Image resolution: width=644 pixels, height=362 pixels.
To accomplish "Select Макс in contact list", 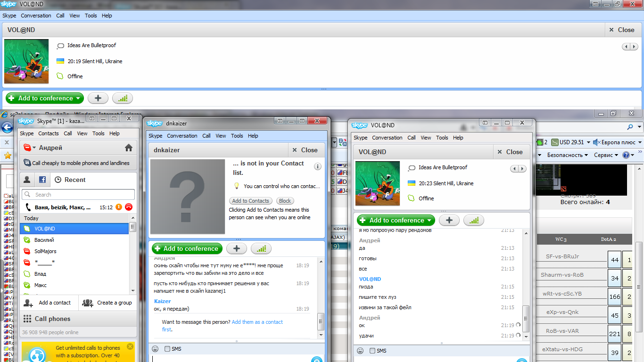I will click(x=74, y=285).
